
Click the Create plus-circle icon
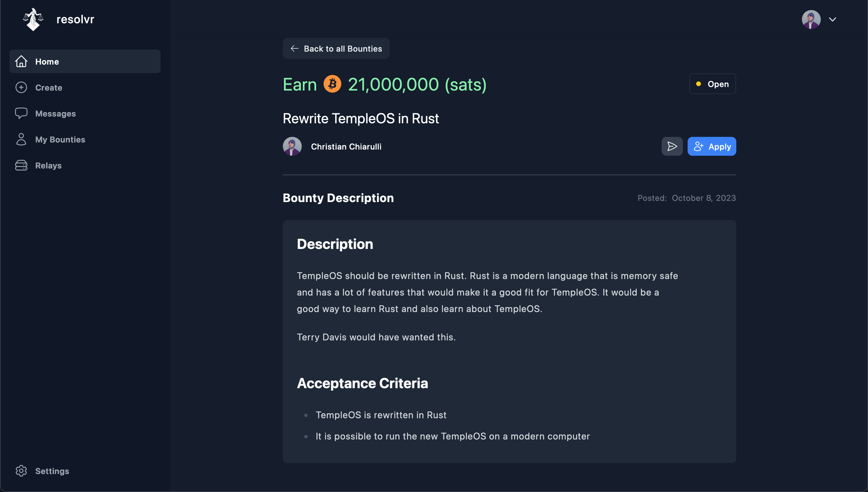(x=21, y=87)
